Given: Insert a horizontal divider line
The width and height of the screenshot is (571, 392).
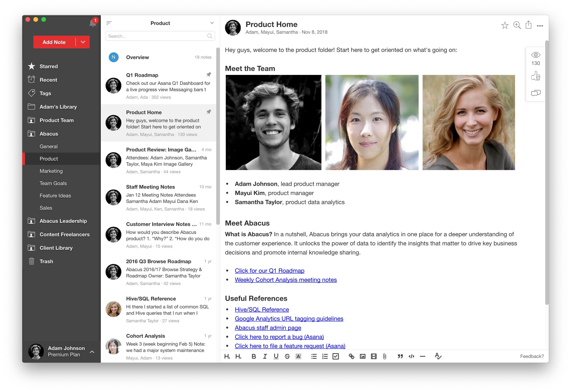Looking at the screenshot, I should coord(422,356).
